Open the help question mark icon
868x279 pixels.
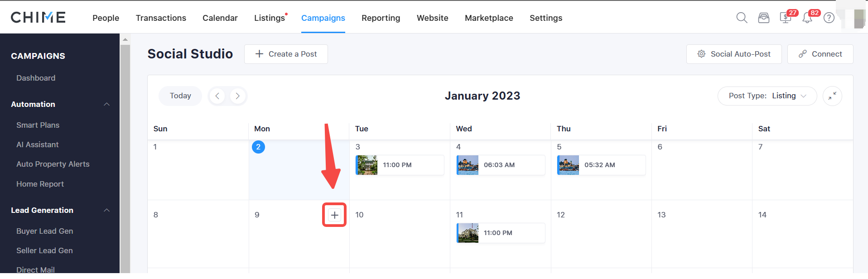click(829, 18)
